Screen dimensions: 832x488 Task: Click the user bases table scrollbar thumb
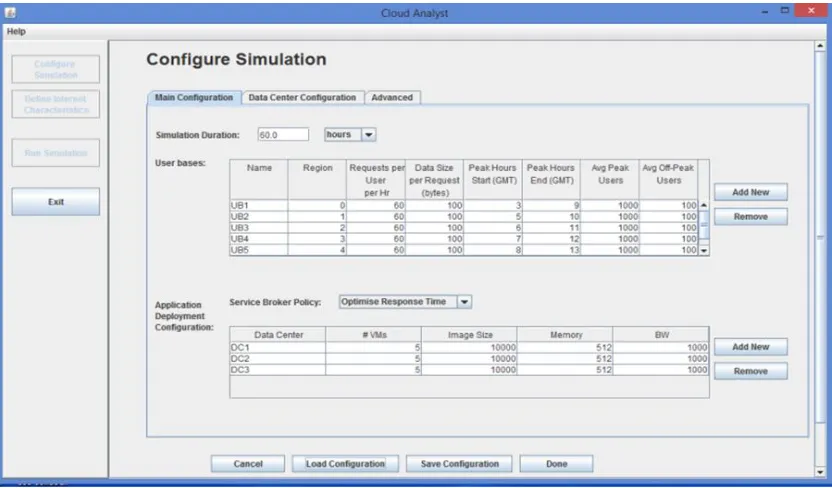[704, 225]
